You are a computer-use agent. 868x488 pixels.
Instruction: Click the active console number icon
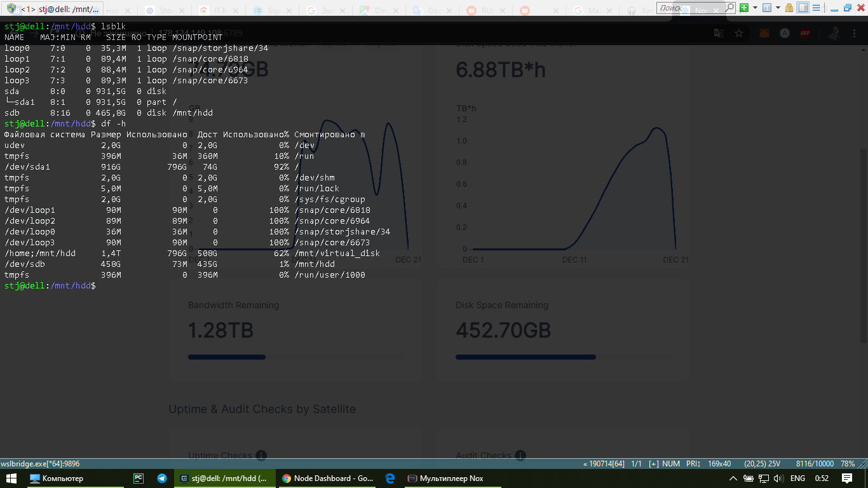click(x=766, y=8)
